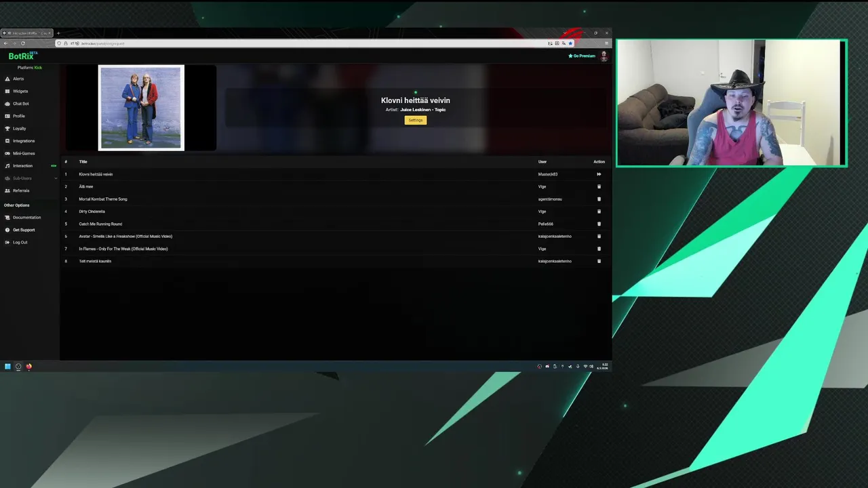Click In Flames - Only For The Weak title
This screenshot has height=488, width=868.
coord(123,249)
